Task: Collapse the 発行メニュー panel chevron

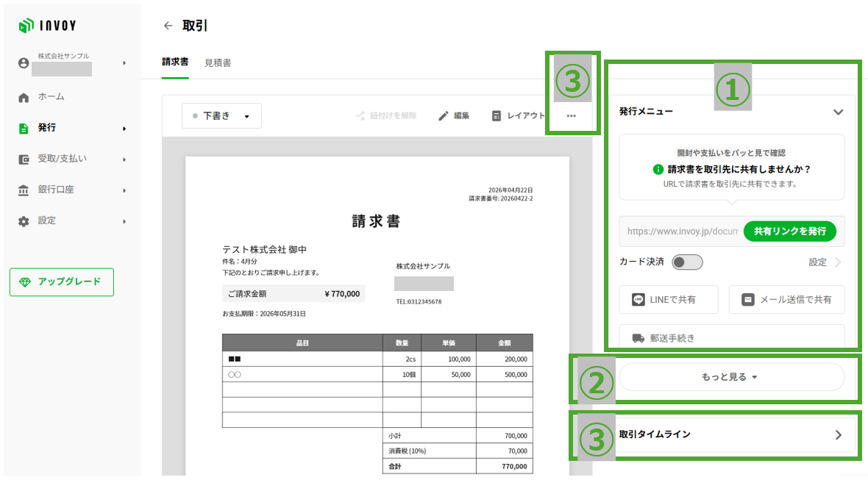Action: [838, 112]
